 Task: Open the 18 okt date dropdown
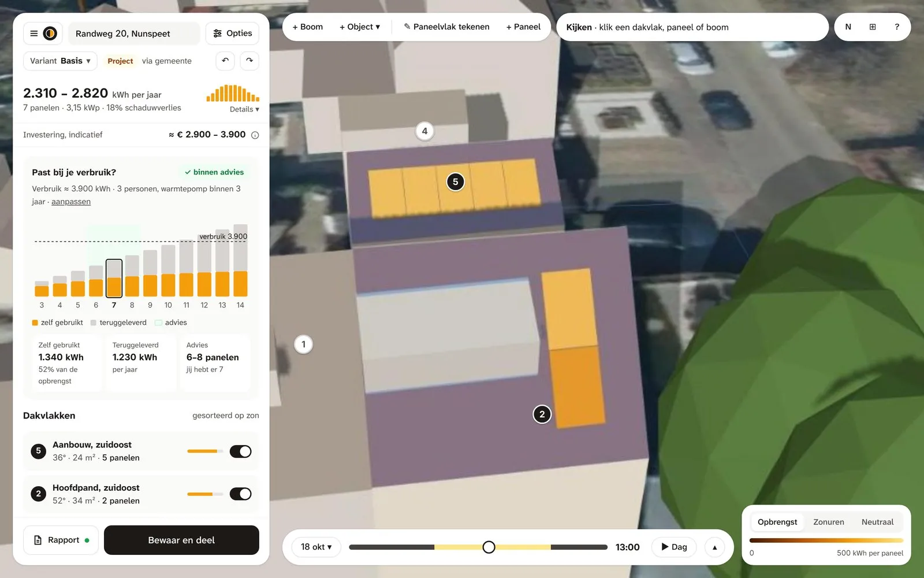[x=316, y=547]
